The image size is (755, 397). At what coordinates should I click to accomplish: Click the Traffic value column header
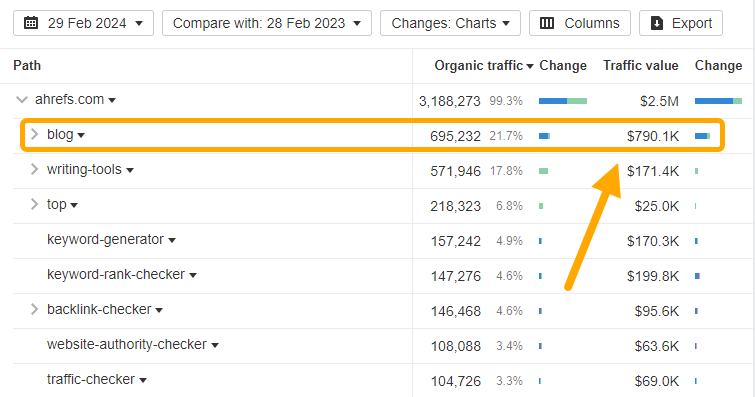click(x=641, y=66)
